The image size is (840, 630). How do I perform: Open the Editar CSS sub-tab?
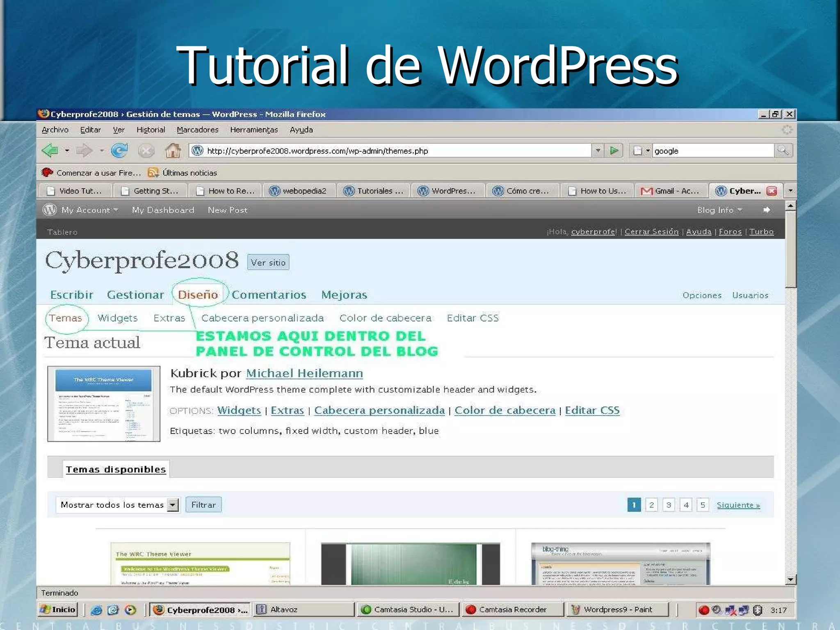(x=472, y=318)
